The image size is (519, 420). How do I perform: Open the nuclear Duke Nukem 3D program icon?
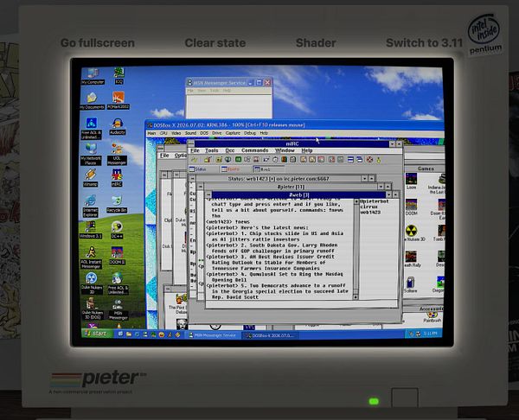[x=412, y=233]
